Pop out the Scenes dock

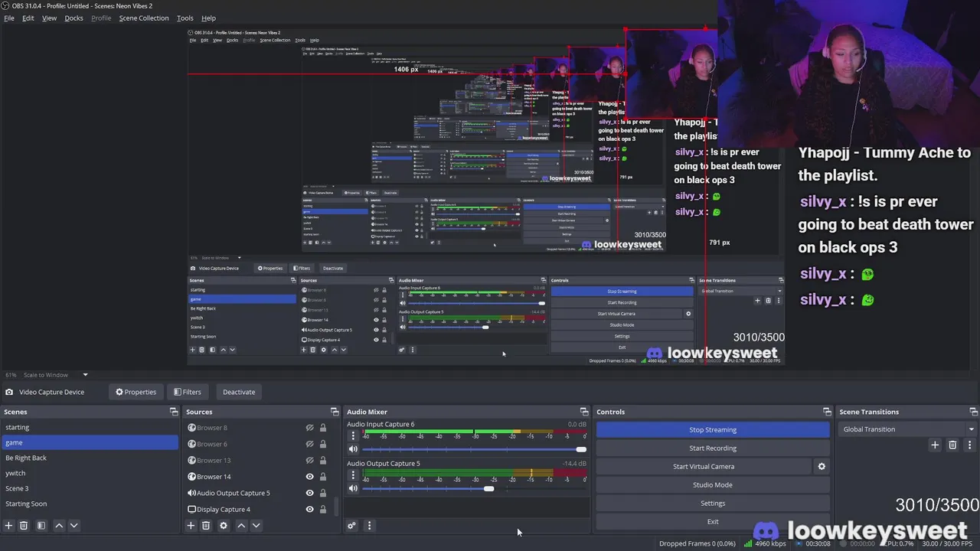tap(174, 412)
